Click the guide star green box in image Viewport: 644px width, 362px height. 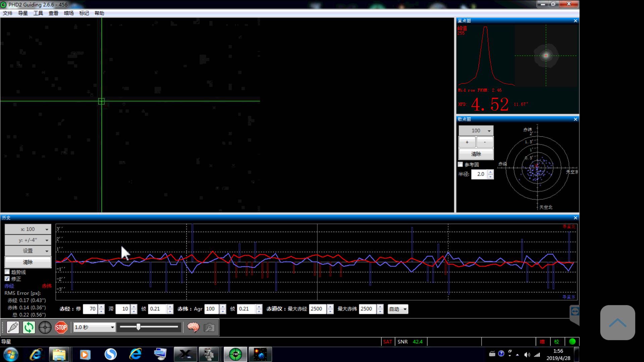click(101, 101)
